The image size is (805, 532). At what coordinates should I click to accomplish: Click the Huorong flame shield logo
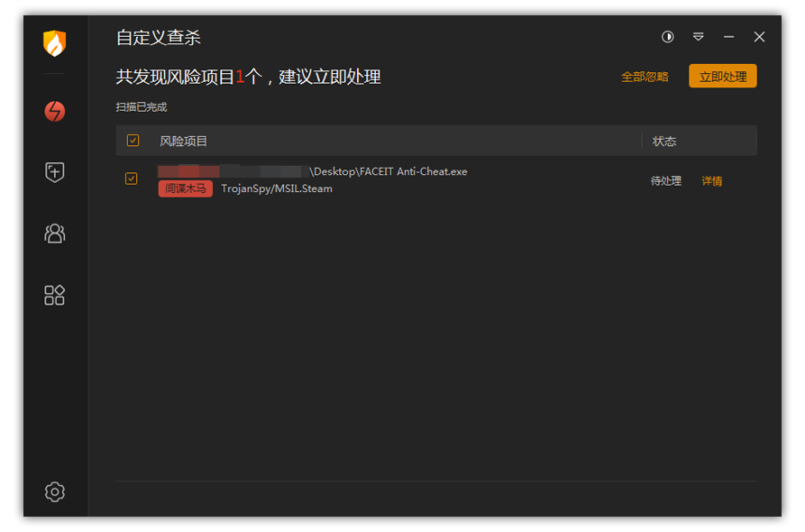55,42
